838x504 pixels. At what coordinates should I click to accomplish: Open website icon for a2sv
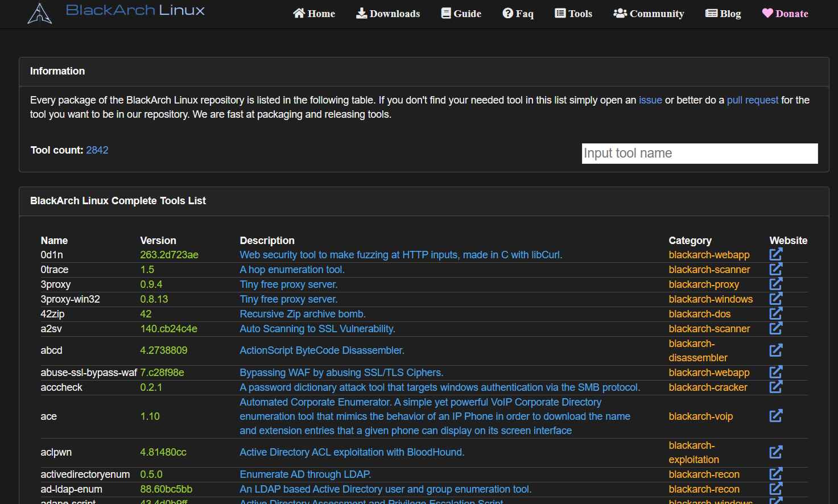(776, 328)
